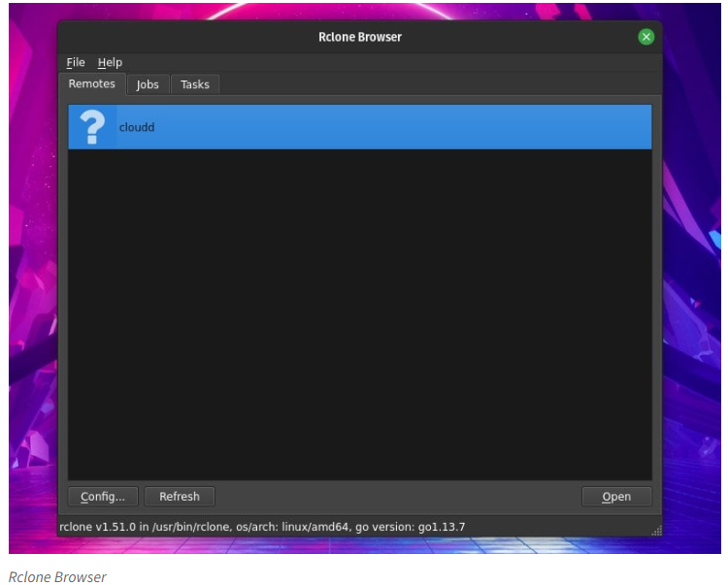Switch to the Tasks tab
The width and height of the screenshot is (728, 585).
click(195, 84)
